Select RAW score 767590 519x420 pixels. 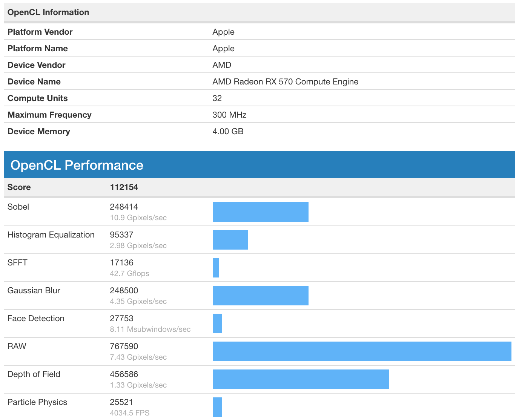(x=124, y=346)
